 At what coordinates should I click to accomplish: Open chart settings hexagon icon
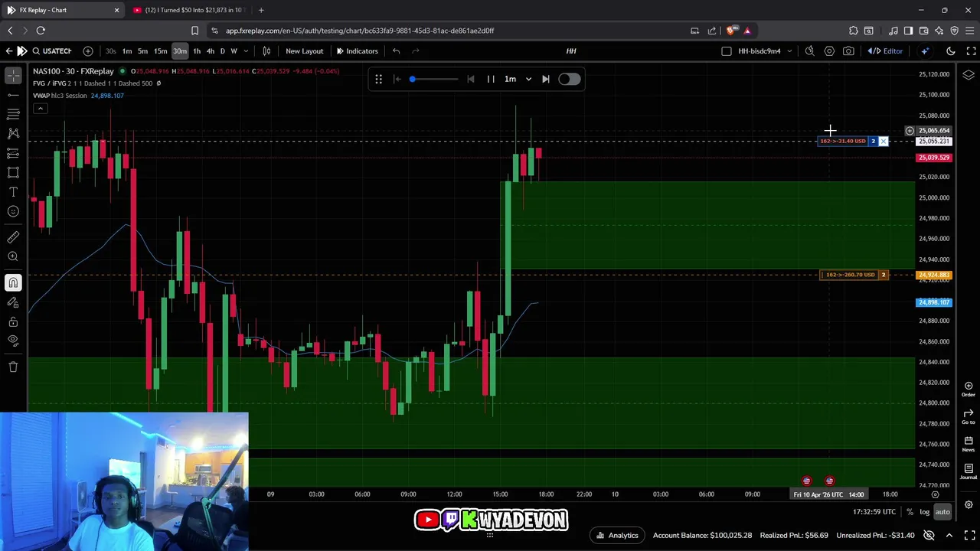(x=829, y=51)
